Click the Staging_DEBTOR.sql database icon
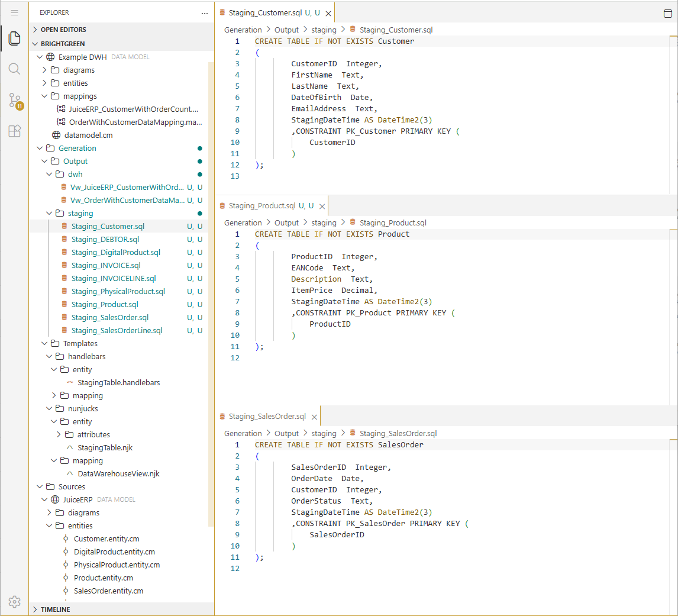This screenshot has width=678, height=616. [64, 239]
